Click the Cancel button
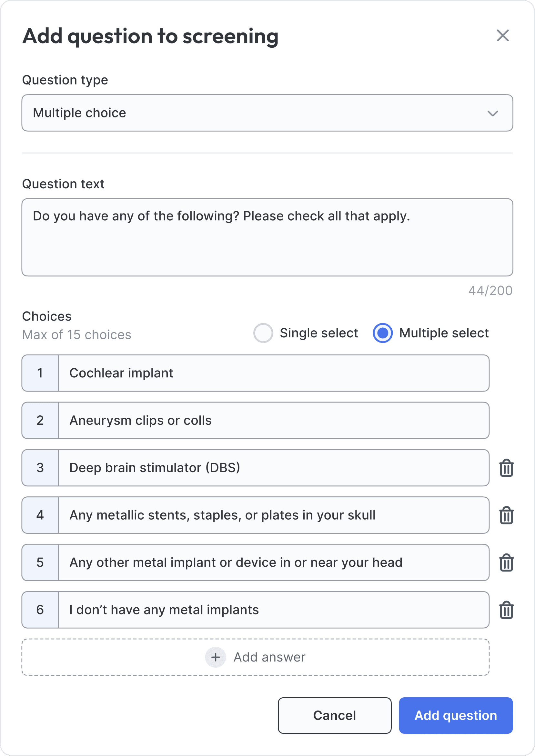The height and width of the screenshot is (756, 535). [334, 715]
